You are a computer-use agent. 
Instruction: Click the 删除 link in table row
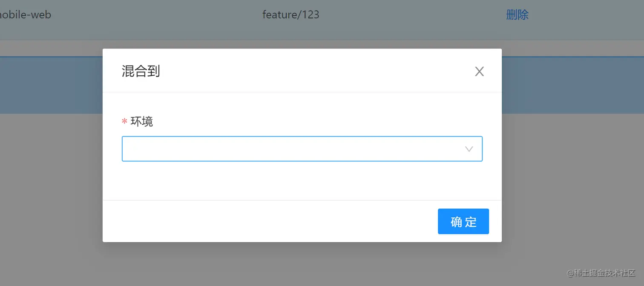pyautogui.click(x=517, y=15)
